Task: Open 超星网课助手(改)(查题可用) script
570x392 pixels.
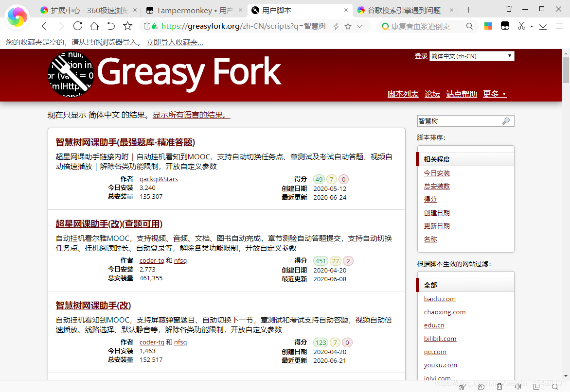Action: (109, 224)
